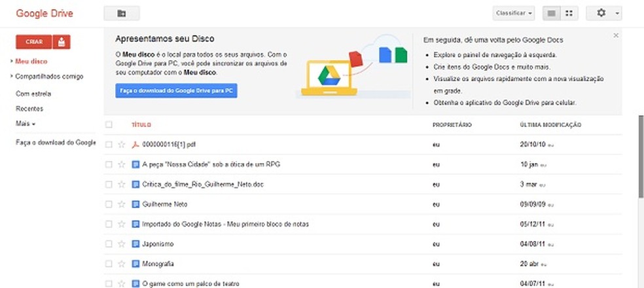Click the upload icon next to CRIAR
Viewport: 644px width, 288px height.
[x=62, y=42]
